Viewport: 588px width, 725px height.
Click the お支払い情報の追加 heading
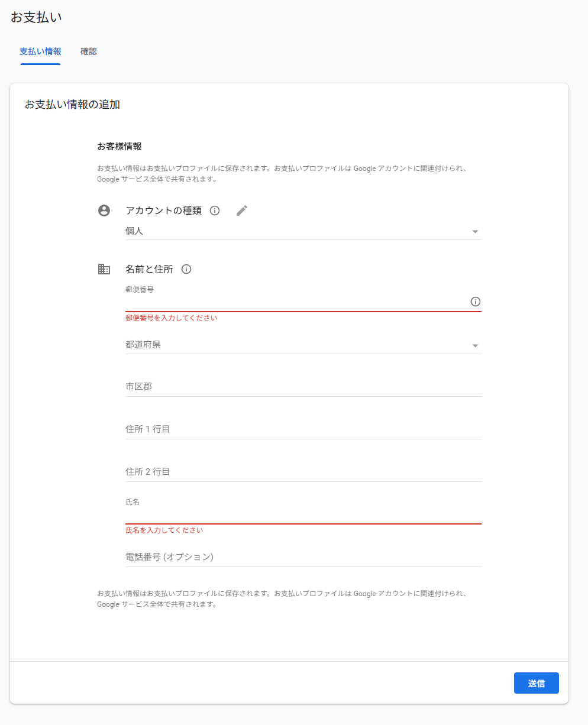pyautogui.click(x=72, y=105)
